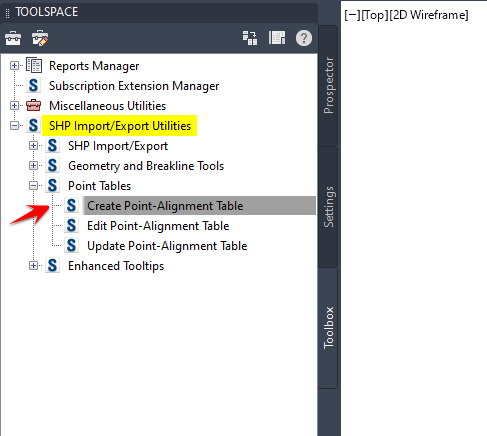Image resolution: width=487 pixels, height=436 pixels.
Task: Select 'Geometry and Breakline Tools' label
Action: (146, 166)
